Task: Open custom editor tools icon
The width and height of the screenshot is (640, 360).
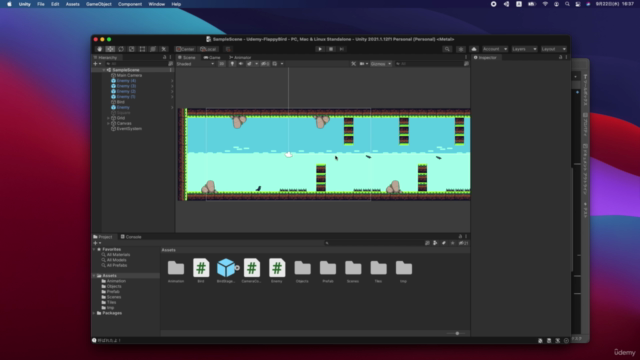Action: (164, 49)
